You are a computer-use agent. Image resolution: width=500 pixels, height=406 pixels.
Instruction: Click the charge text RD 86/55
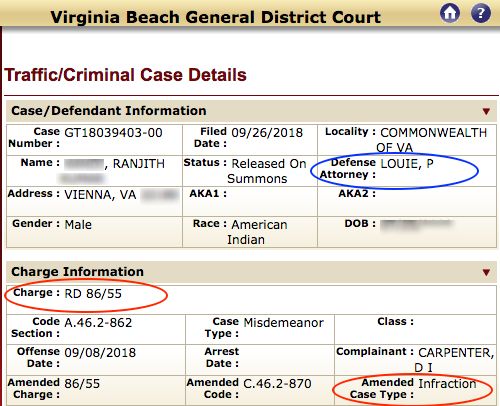click(x=93, y=294)
